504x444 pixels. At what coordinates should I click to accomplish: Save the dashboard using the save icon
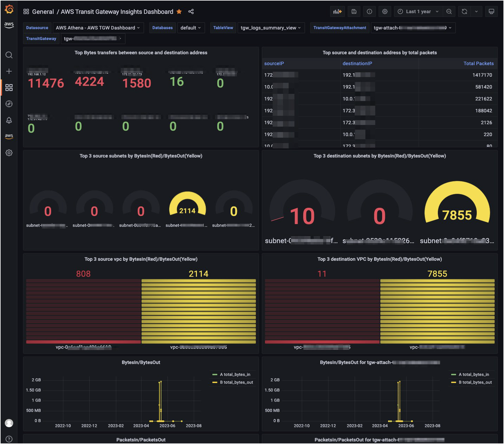tap(354, 12)
